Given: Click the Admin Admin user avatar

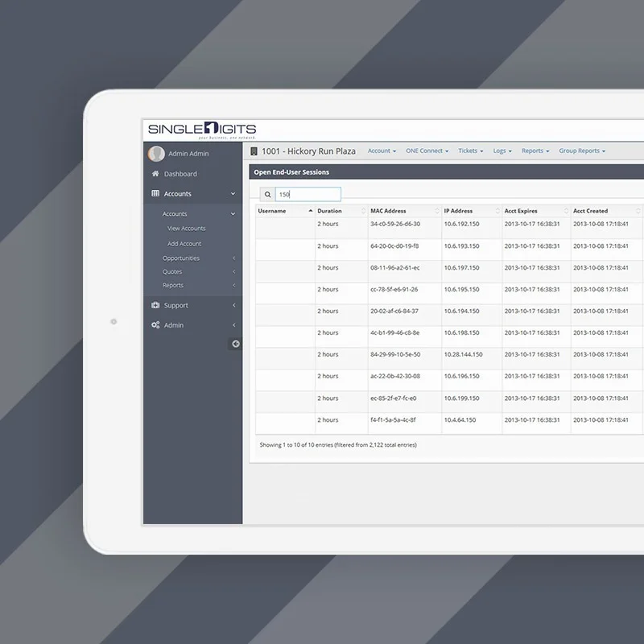Looking at the screenshot, I should pos(156,154).
